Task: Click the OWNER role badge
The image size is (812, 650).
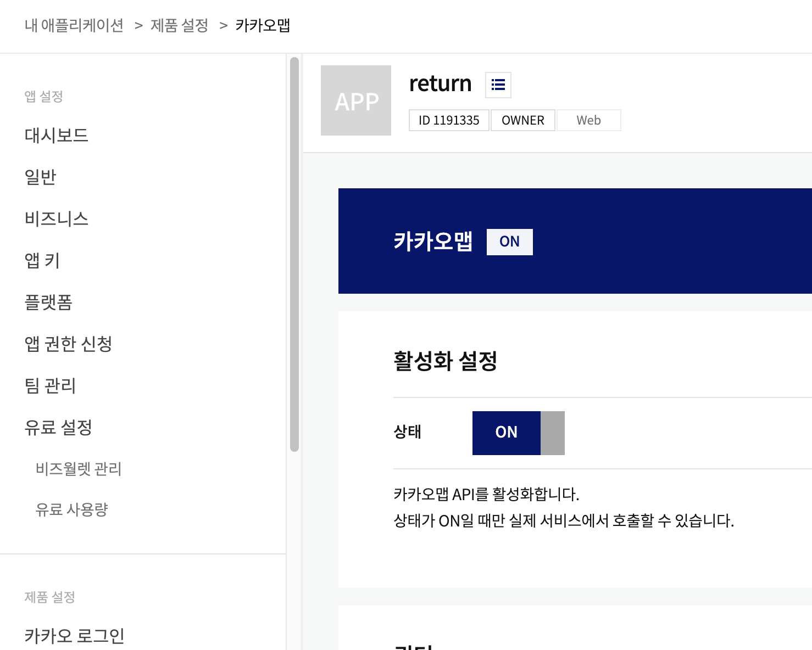Action: click(x=523, y=120)
